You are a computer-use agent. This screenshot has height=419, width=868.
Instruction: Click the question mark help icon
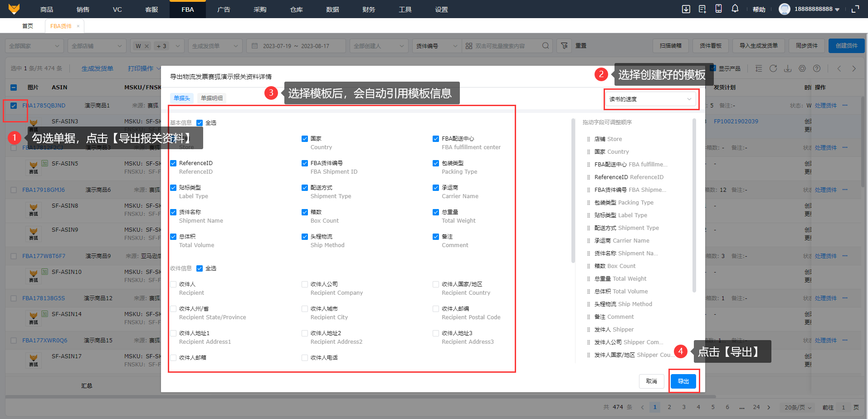point(817,68)
